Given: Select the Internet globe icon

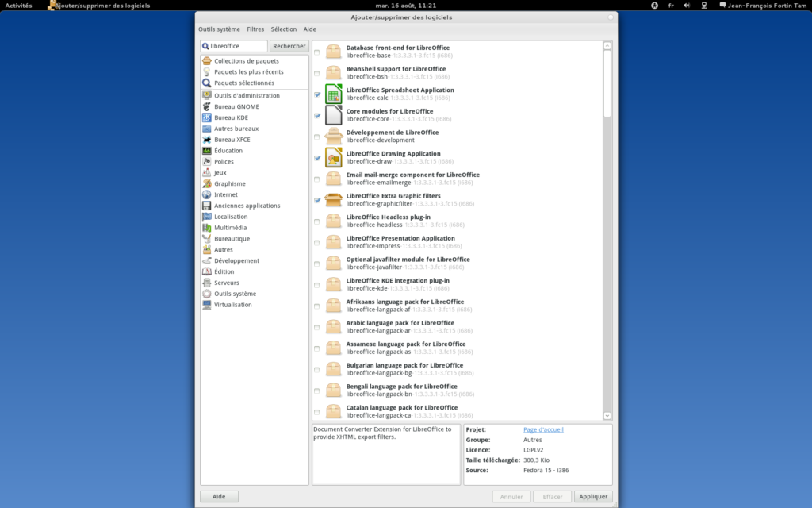Looking at the screenshot, I should click(207, 194).
